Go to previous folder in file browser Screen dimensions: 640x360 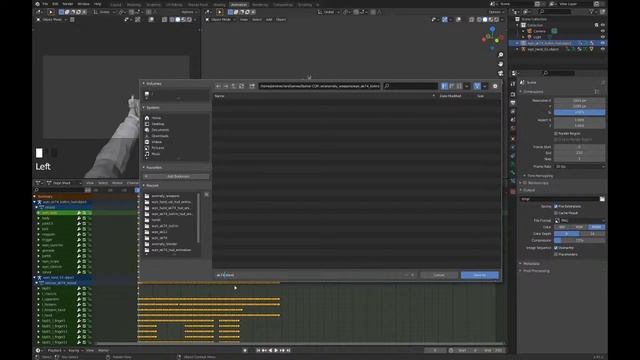coord(218,86)
